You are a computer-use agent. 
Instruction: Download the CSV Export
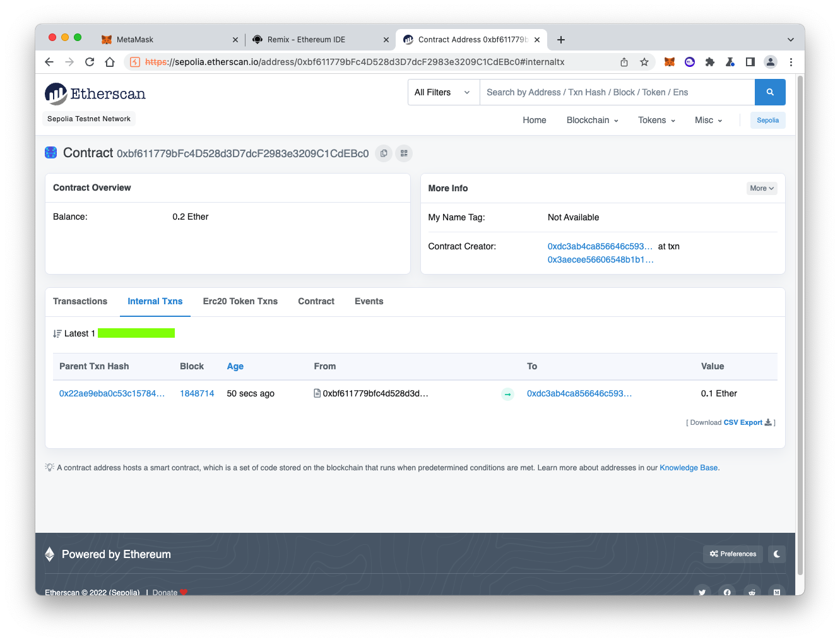(743, 422)
